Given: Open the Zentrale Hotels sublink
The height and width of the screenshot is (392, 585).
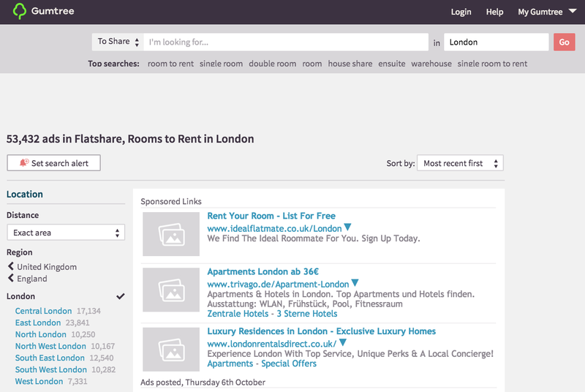Looking at the screenshot, I should pyautogui.click(x=238, y=314).
